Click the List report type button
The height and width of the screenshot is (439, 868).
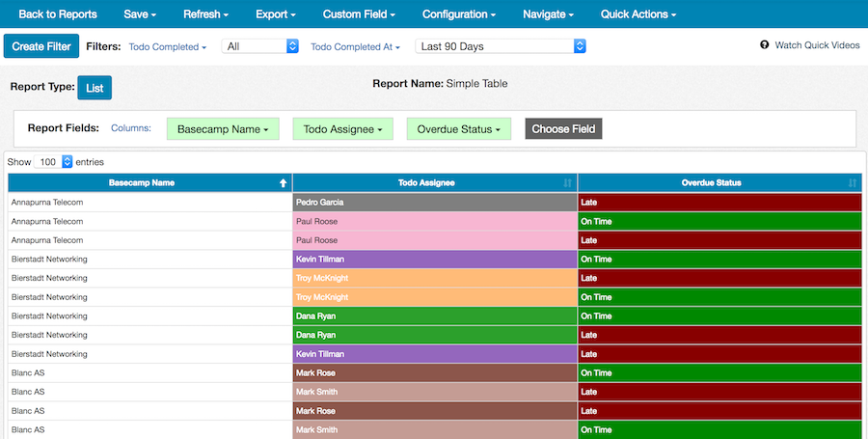pyautogui.click(x=95, y=88)
